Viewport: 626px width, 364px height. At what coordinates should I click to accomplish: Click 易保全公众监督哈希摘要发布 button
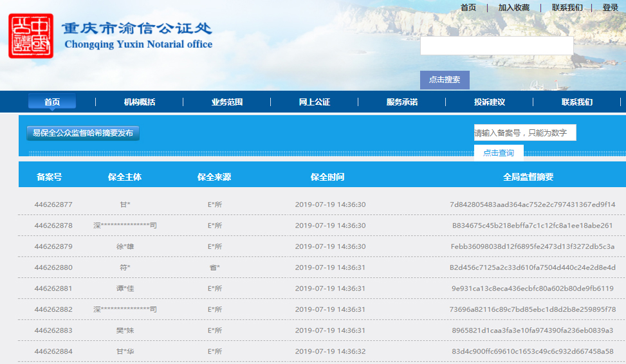point(83,133)
